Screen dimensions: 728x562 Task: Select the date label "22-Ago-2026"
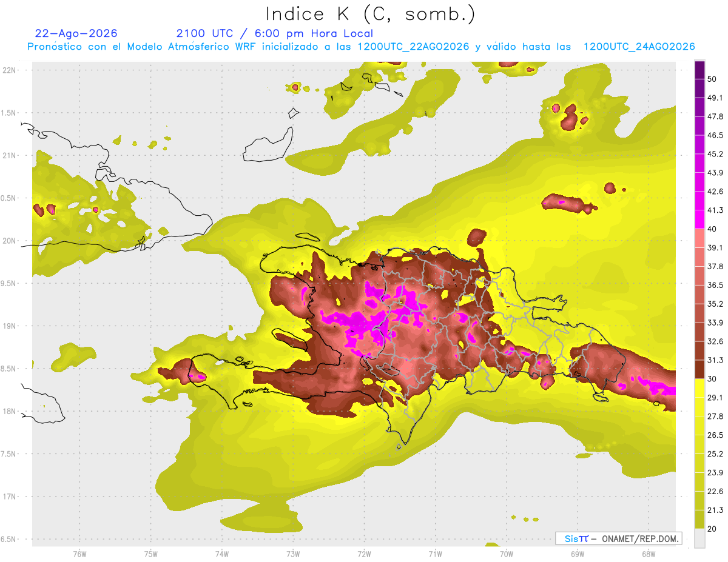click(76, 33)
